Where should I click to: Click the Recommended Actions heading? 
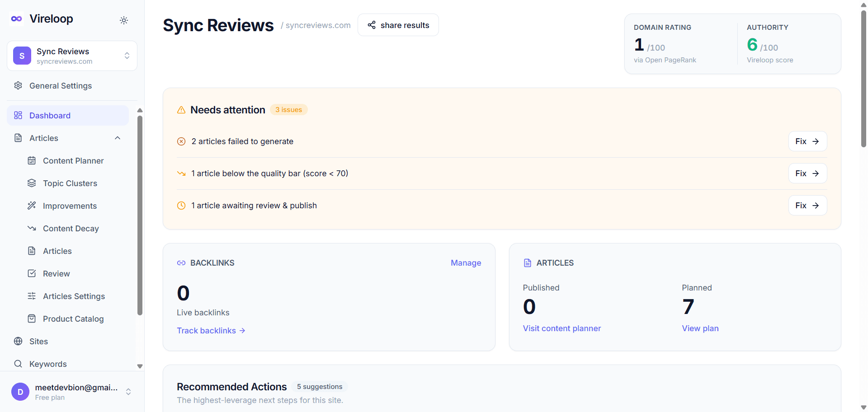point(232,387)
